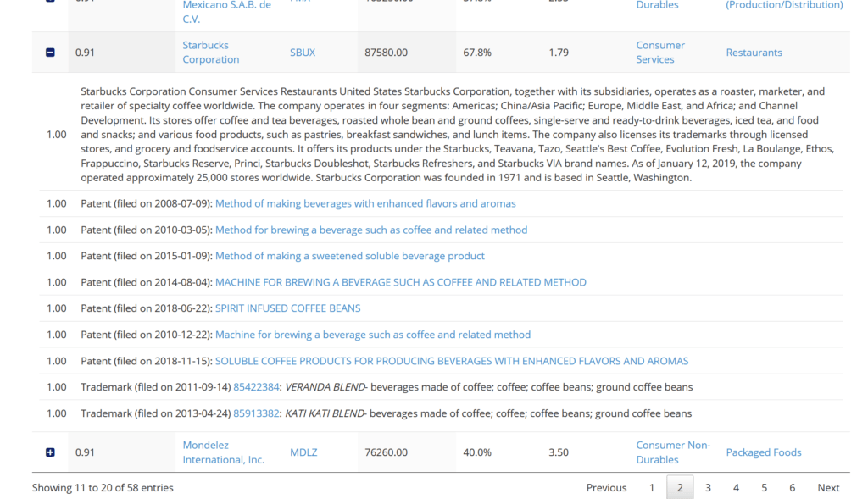Open trademark number 85913382
The image size is (868, 499).
tap(256, 413)
